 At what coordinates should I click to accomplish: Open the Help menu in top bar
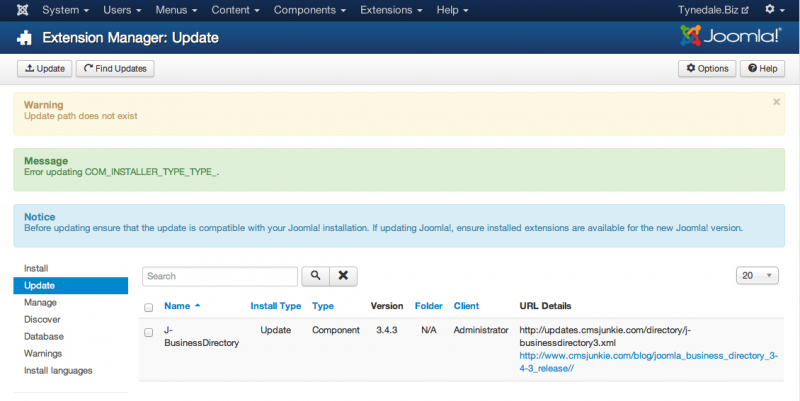tap(452, 10)
